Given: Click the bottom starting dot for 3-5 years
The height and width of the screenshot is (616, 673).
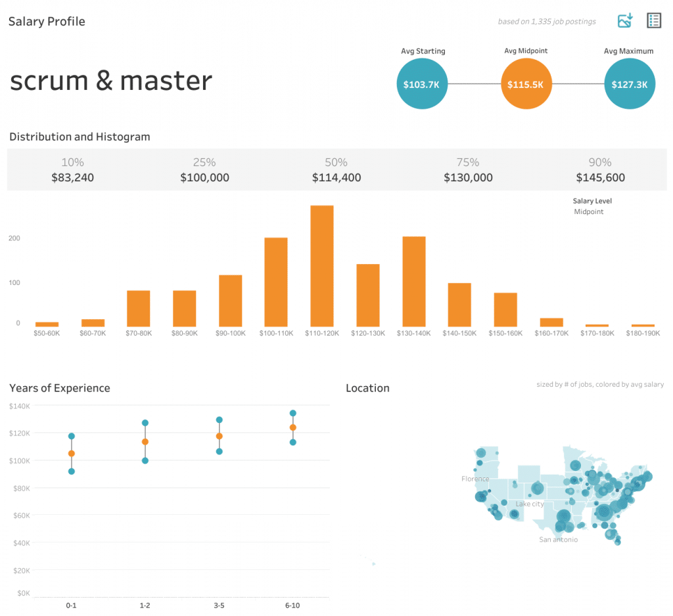Looking at the screenshot, I should tap(220, 451).
